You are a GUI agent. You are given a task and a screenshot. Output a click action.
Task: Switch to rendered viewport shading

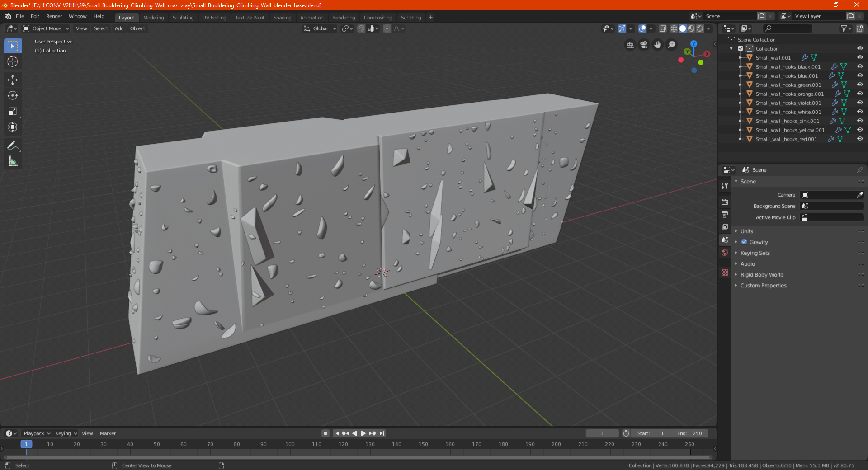[x=700, y=28]
